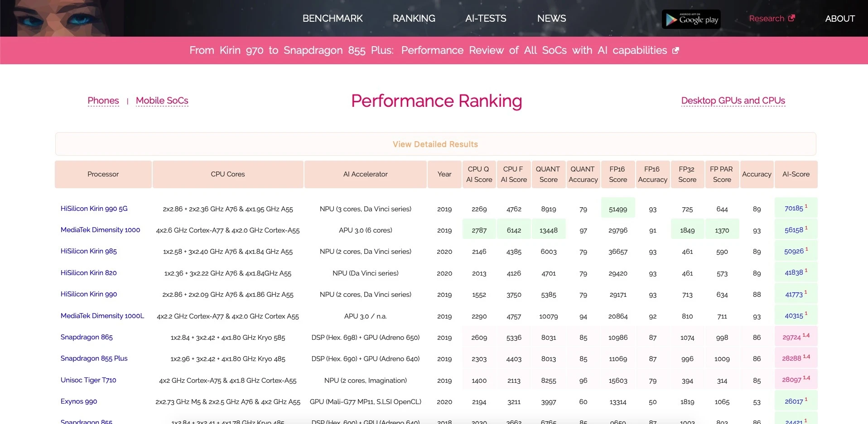Open Unisoc Tiger T710 link
868x424 pixels.
pos(88,380)
